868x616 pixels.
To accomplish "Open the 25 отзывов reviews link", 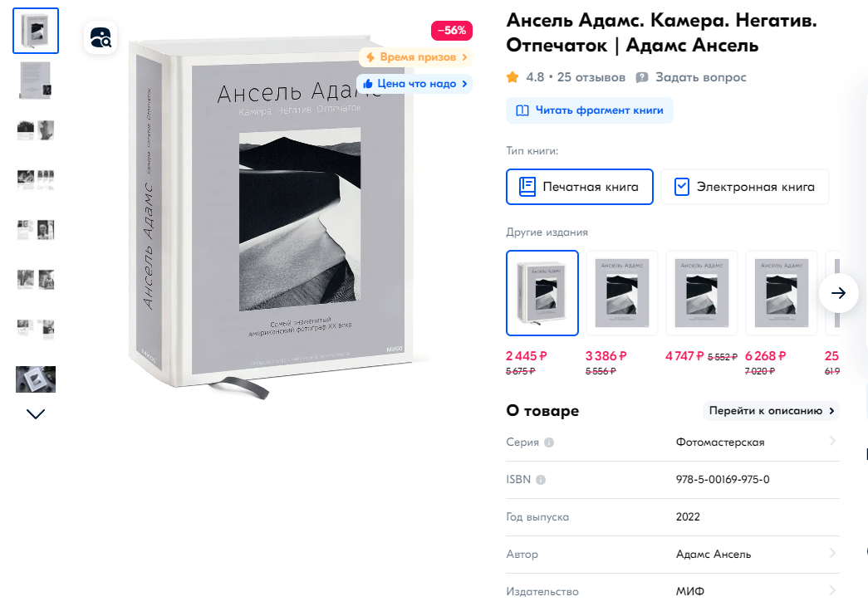I will (591, 77).
